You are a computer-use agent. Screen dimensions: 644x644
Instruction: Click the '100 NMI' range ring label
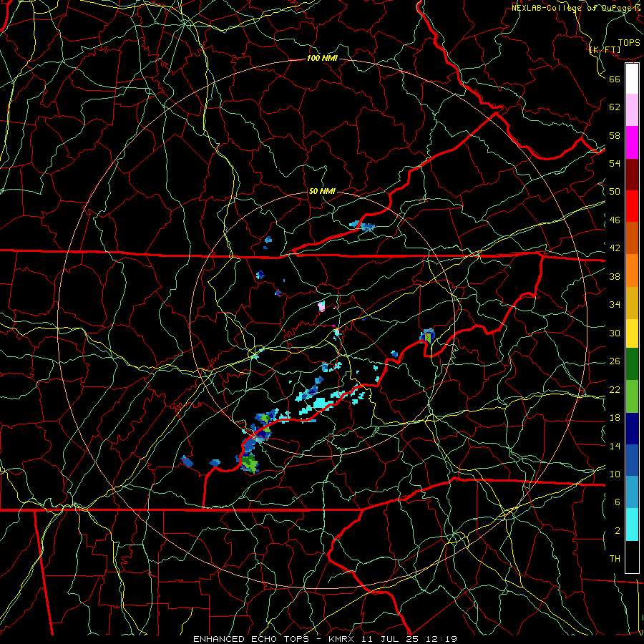click(x=322, y=58)
